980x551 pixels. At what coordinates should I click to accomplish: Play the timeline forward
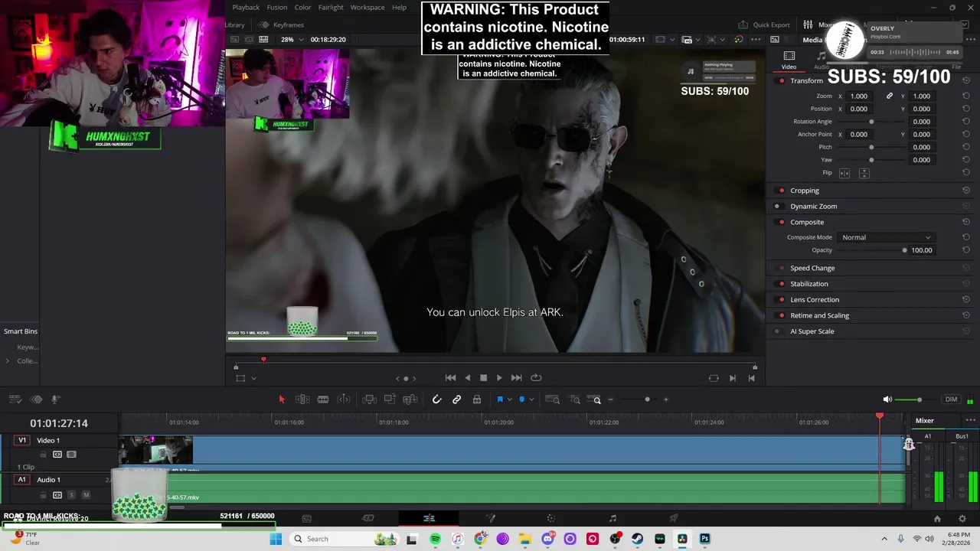(x=499, y=377)
